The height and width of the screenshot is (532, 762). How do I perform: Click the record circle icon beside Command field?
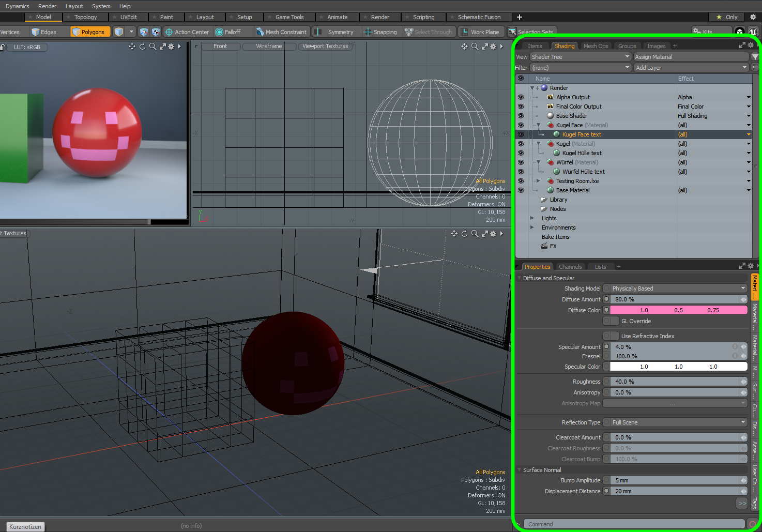(x=753, y=524)
